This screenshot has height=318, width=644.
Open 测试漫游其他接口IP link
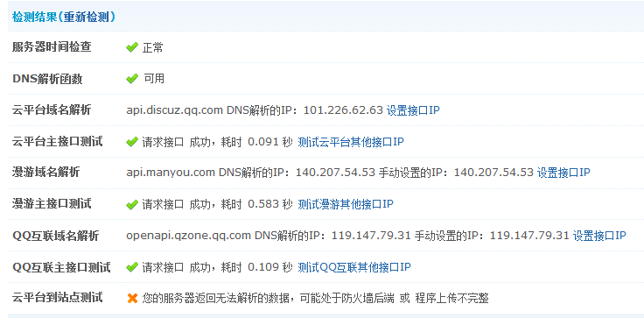[x=346, y=203]
